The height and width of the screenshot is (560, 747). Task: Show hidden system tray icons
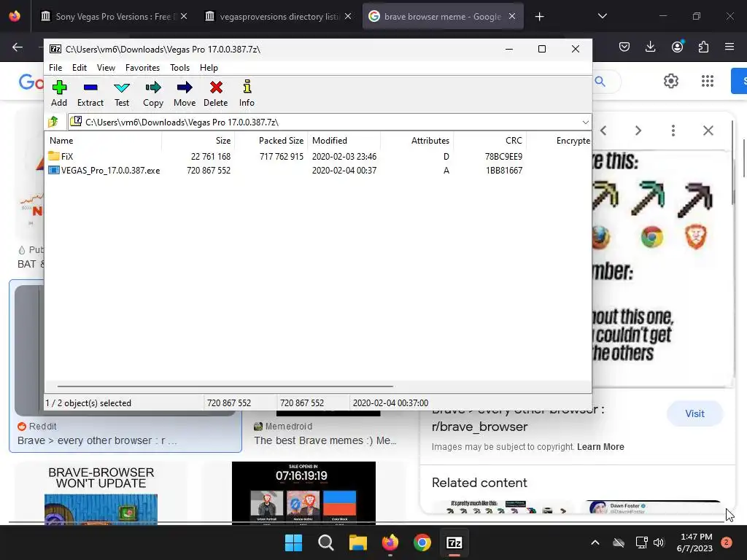point(595,542)
